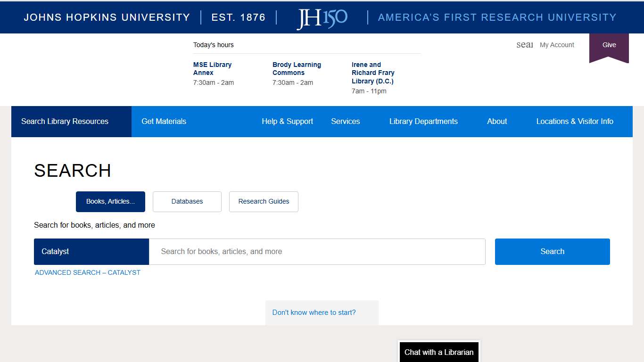The width and height of the screenshot is (644, 362).
Task: Open the Services navigation menu
Action: click(345, 122)
